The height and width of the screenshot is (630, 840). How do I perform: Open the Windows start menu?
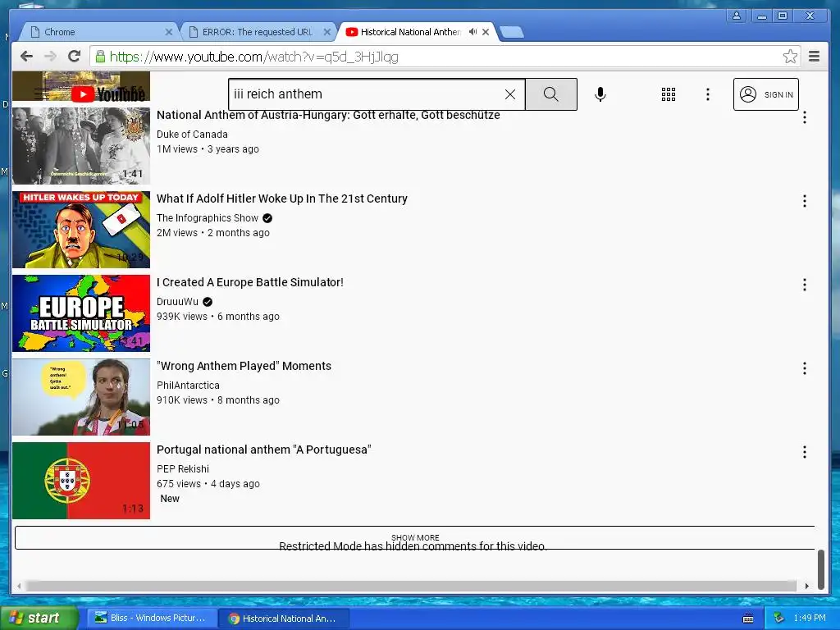[x=39, y=618]
